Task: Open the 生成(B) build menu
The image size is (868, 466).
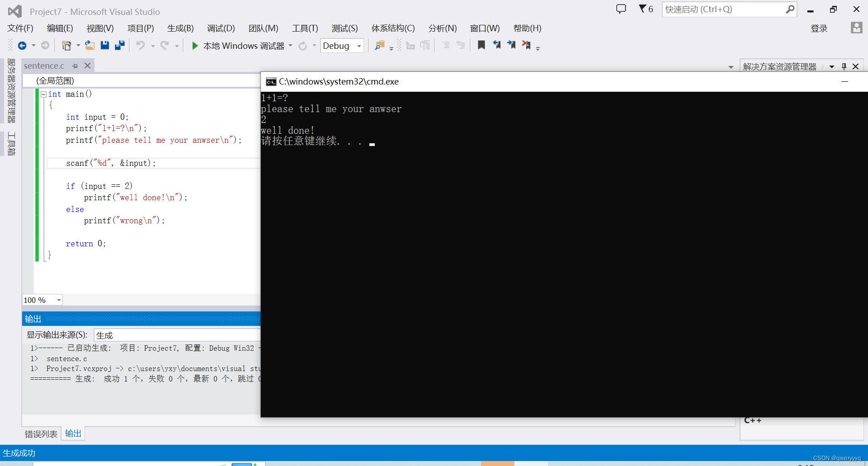Action: pyautogui.click(x=180, y=28)
